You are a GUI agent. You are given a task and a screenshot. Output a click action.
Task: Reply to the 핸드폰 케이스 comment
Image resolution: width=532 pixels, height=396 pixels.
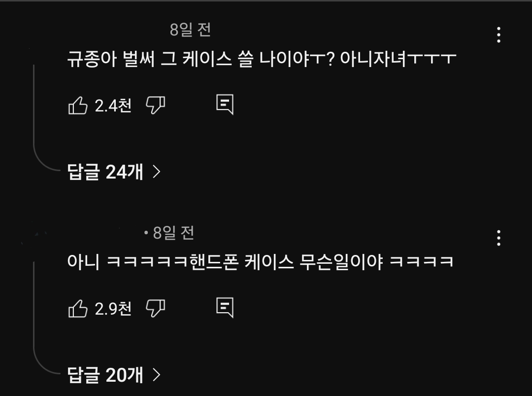click(x=225, y=307)
